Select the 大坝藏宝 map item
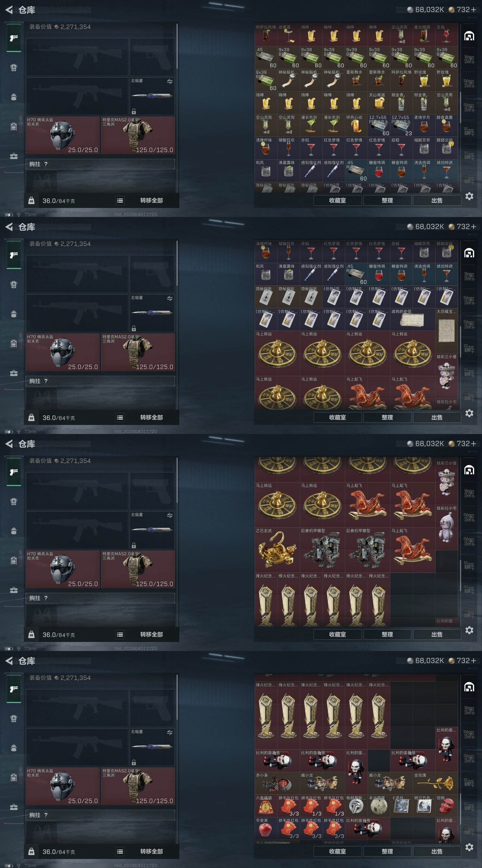The width and height of the screenshot is (482, 868). tap(447, 331)
